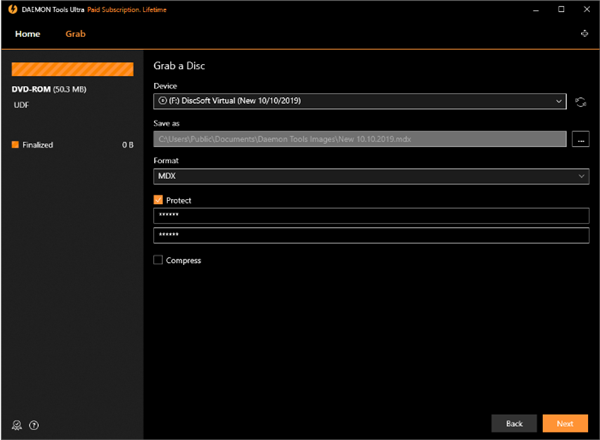Open the browse save location button
Screen dimensions: 600x440
(580, 139)
